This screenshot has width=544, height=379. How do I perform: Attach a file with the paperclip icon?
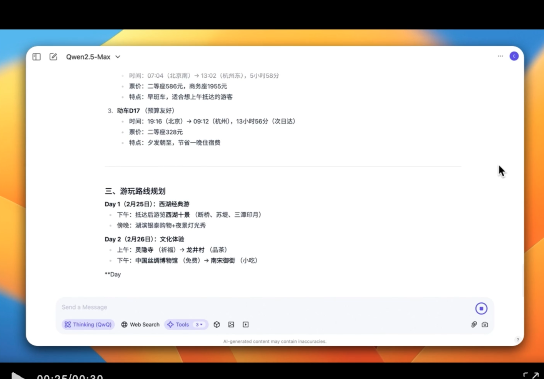click(x=474, y=325)
